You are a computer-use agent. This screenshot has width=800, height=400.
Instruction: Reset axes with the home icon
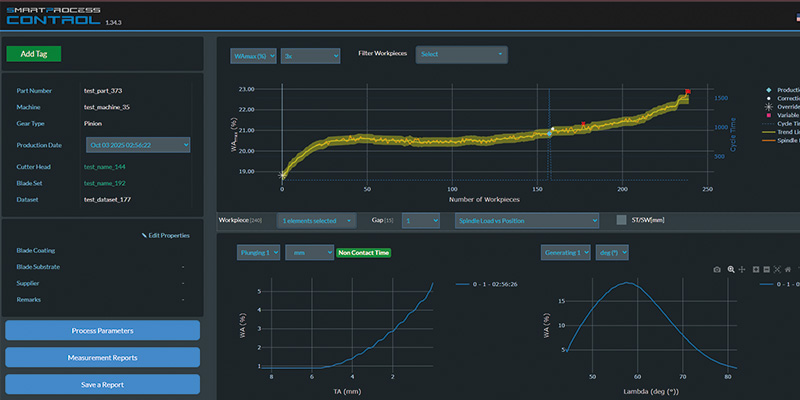(788, 269)
